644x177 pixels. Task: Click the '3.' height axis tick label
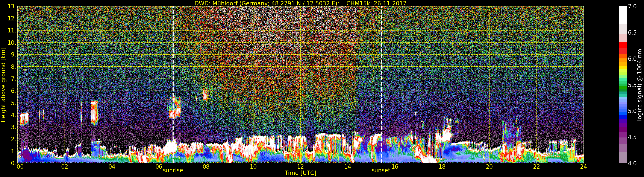click(14, 127)
